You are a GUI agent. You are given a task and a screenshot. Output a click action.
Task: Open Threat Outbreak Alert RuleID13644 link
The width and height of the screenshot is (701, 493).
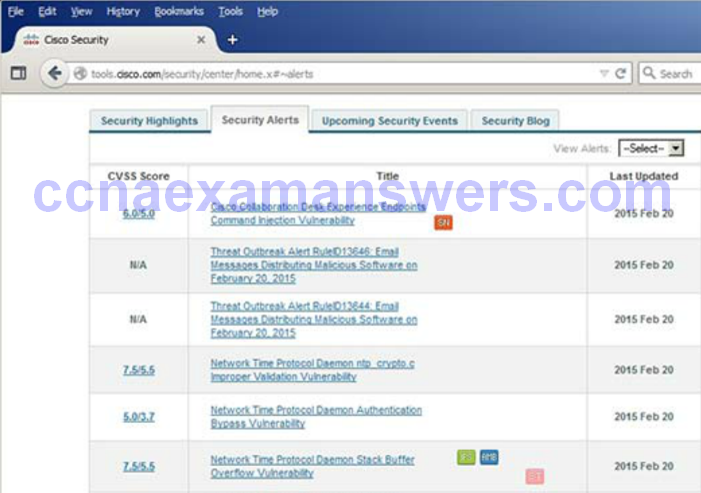[314, 320]
